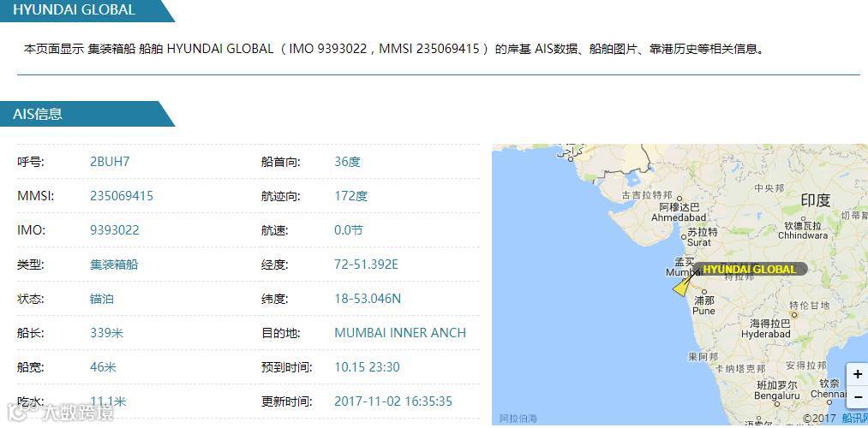Click the course value 172度
The width and height of the screenshot is (868, 428).
point(351,196)
